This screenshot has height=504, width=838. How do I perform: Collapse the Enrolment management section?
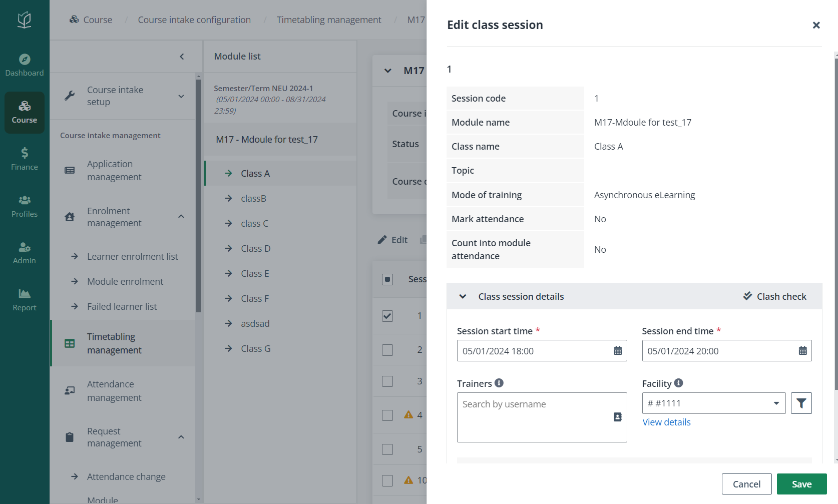(181, 216)
